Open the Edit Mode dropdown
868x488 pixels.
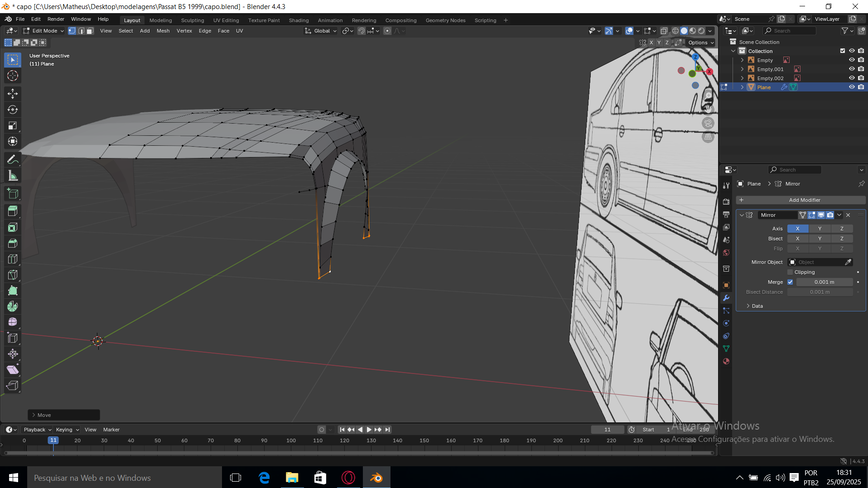coord(44,31)
